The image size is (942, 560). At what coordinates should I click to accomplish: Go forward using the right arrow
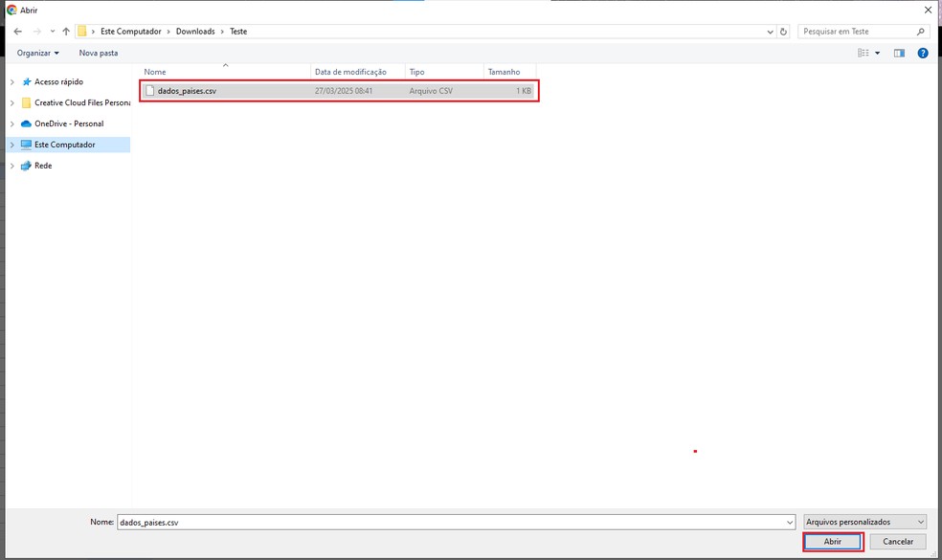pos(36,32)
